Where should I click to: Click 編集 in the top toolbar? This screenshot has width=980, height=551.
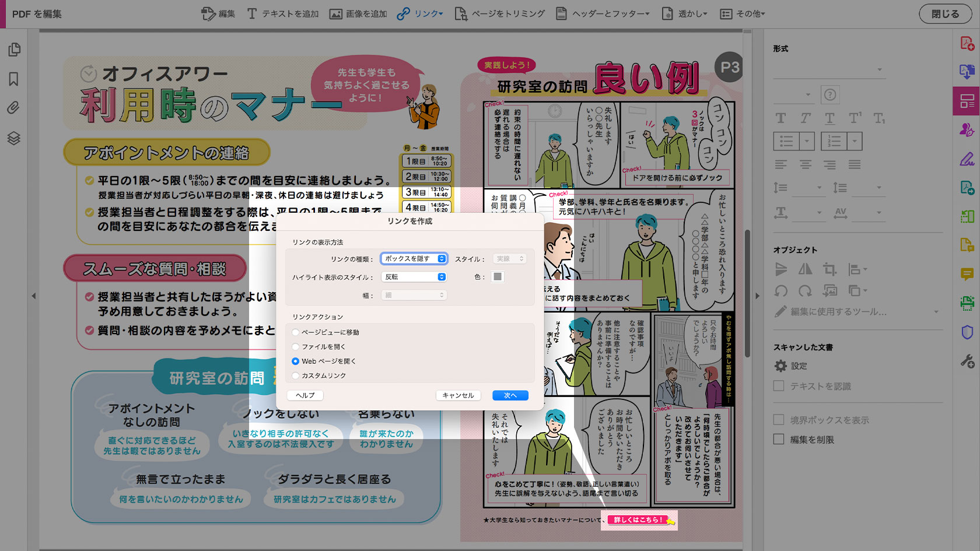(x=218, y=13)
